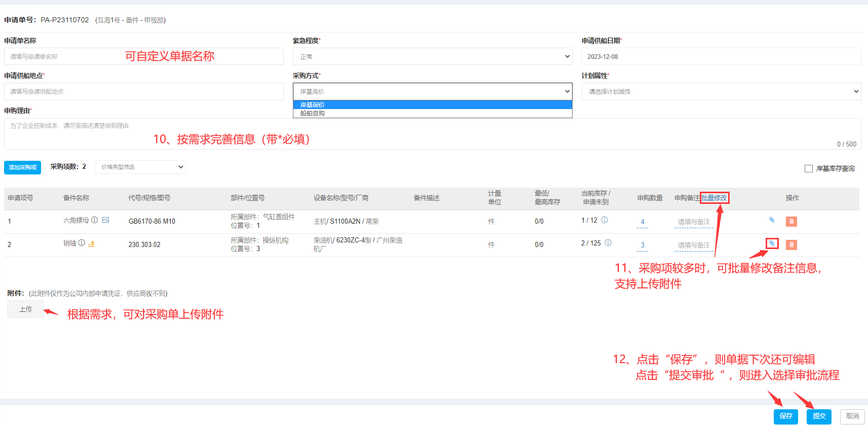Click the code 230.303.02
Screen dimensions: 868x425
[x=144, y=244]
